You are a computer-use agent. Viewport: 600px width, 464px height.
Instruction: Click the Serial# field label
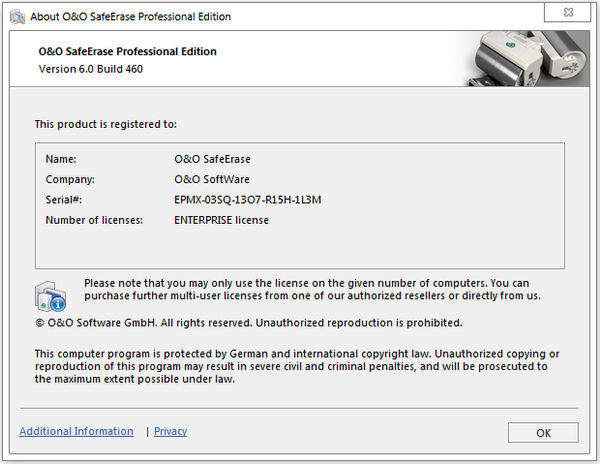[x=63, y=200]
